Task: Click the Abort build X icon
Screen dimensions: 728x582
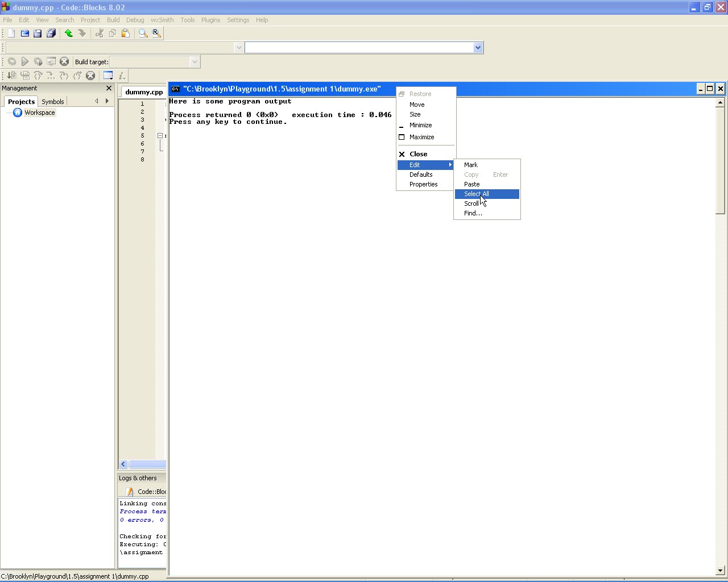Action: click(64, 61)
